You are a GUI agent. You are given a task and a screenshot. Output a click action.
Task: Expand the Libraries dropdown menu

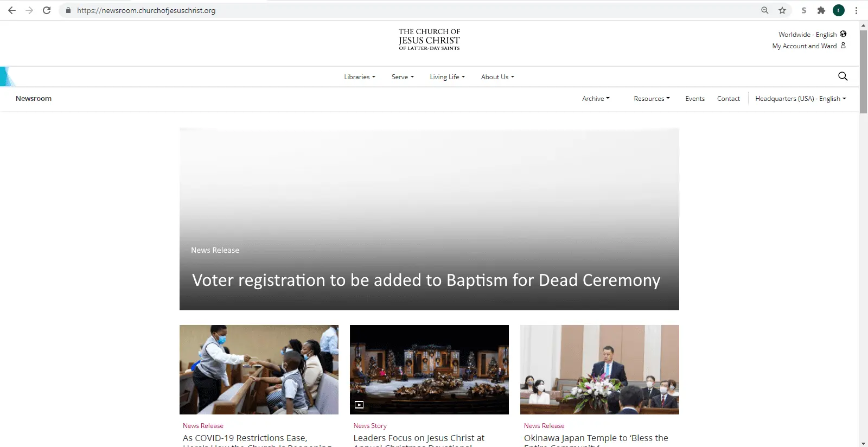[359, 77]
